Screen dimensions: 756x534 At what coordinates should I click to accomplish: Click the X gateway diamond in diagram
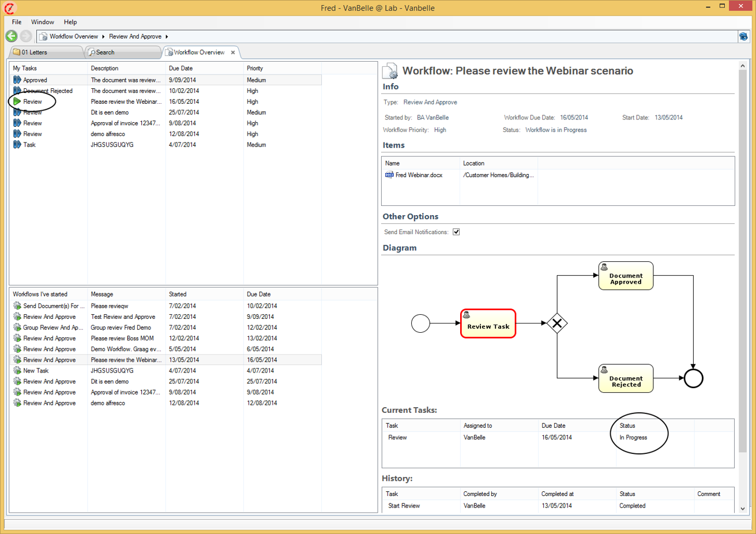point(557,324)
